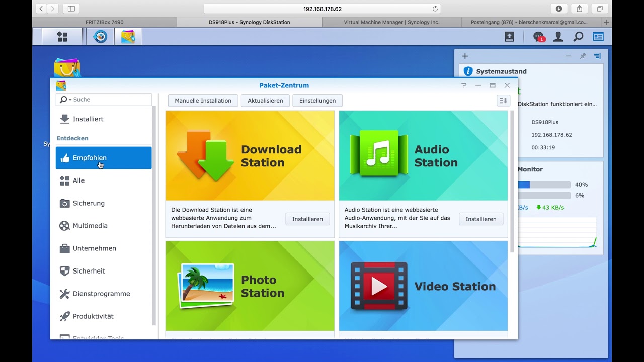
Task: Open the blue sync app in DSM taskbar
Action: (x=100, y=37)
